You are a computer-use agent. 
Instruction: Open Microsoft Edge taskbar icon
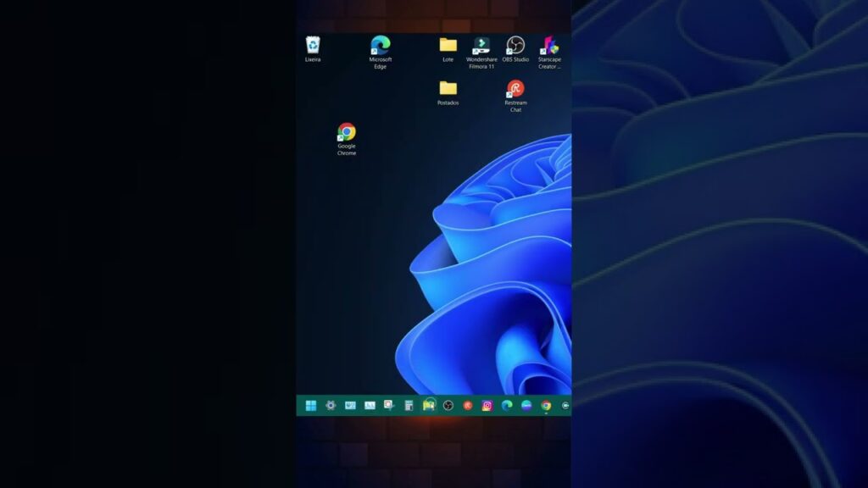[507, 406]
